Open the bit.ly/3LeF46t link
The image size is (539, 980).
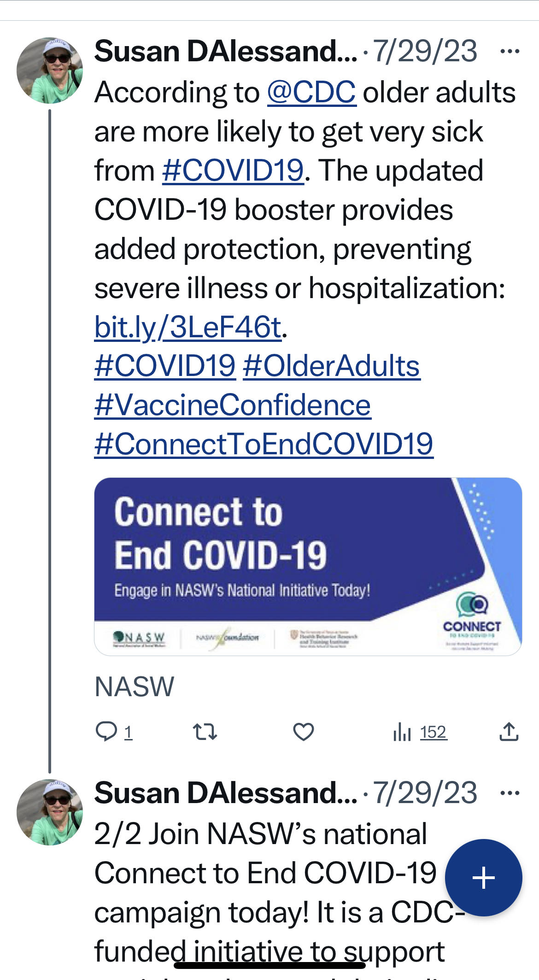[x=188, y=327]
